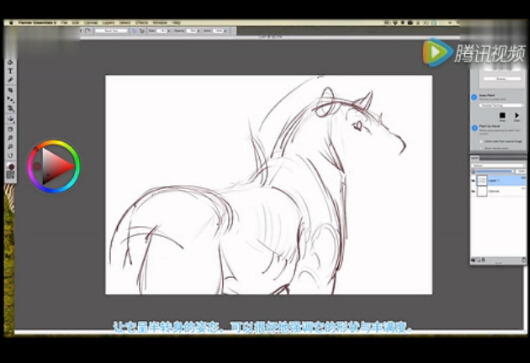Select the Dropper tool below Text
The height and width of the screenshot is (363, 530).
point(10,80)
